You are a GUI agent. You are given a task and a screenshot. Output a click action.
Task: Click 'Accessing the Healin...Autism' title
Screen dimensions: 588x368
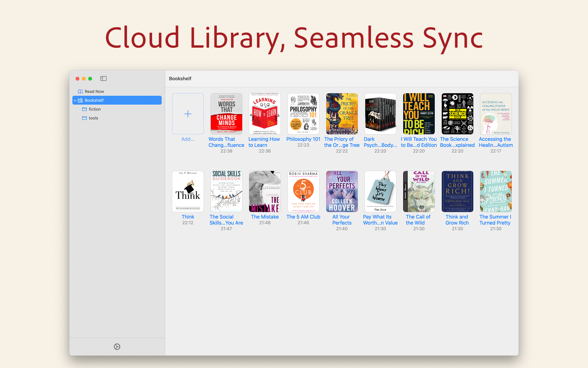tap(496, 142)
